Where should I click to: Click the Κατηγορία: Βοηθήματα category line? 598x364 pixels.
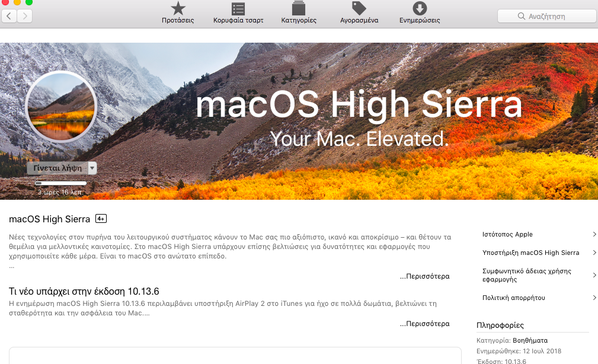(512, 340)
